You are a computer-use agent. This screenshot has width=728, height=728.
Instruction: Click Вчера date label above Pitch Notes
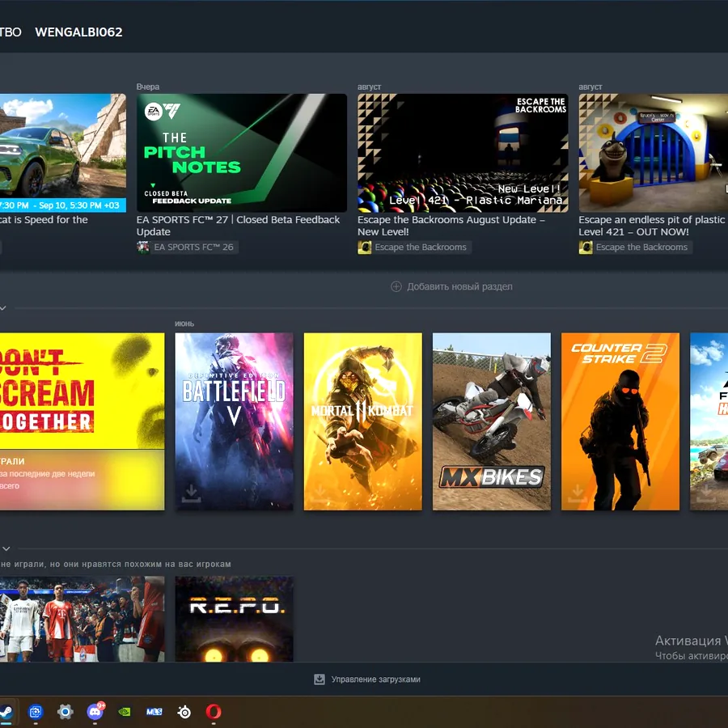click(x=148, y=87)
